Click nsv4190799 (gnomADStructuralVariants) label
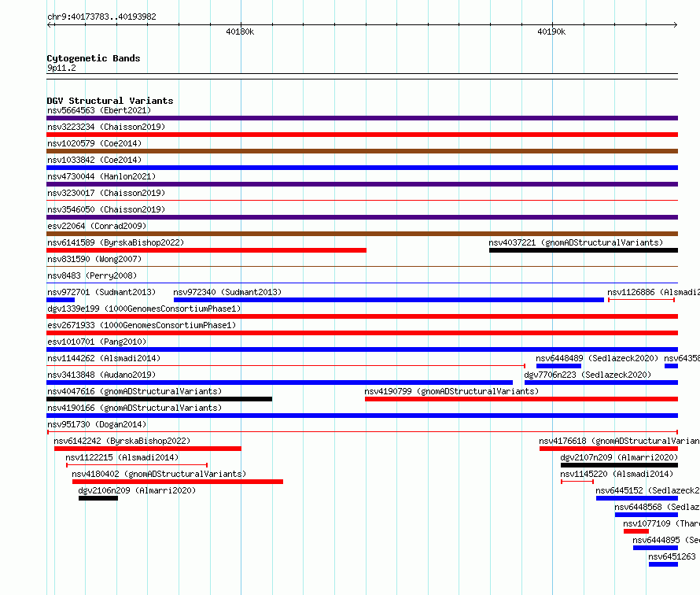The height and width of the screenshot is (595, 700). [x=451, y=391]
